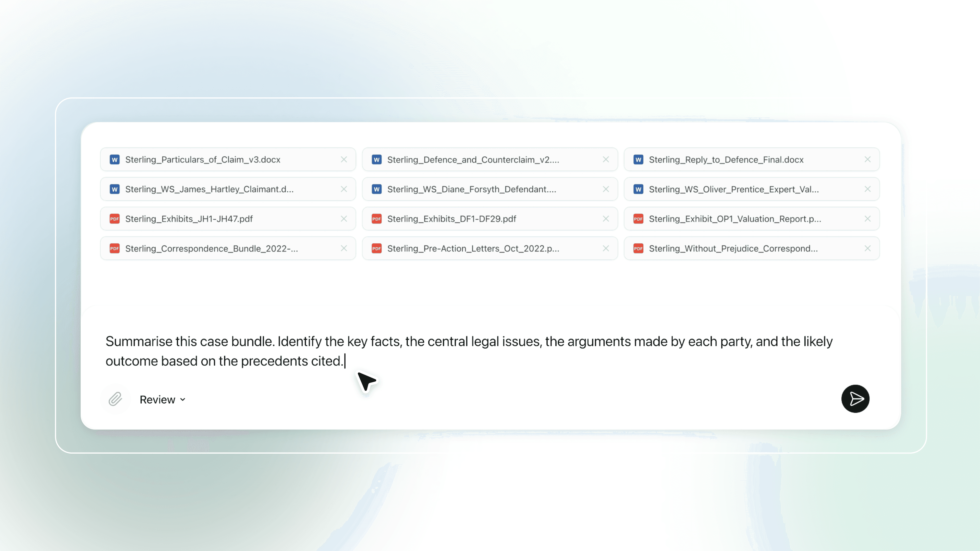Click Word icon of Particulars_of_Claim file
This screenshot has width=980, height=551.
click(x=115, y=160)
